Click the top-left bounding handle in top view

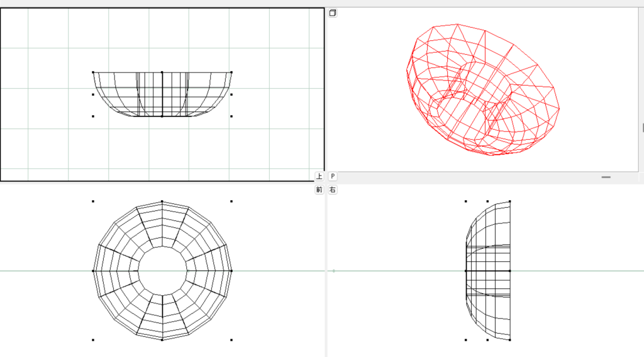pos(93,72)
